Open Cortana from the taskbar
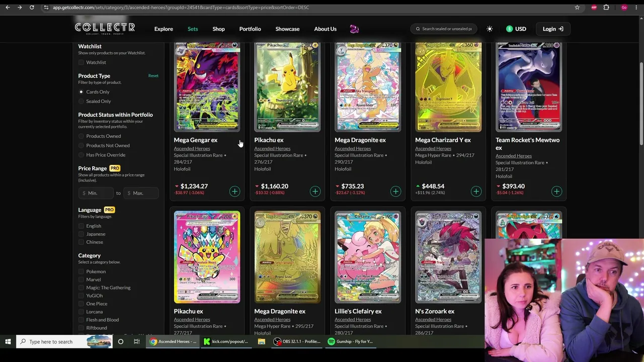644x362 pixels. coord(121,342)
